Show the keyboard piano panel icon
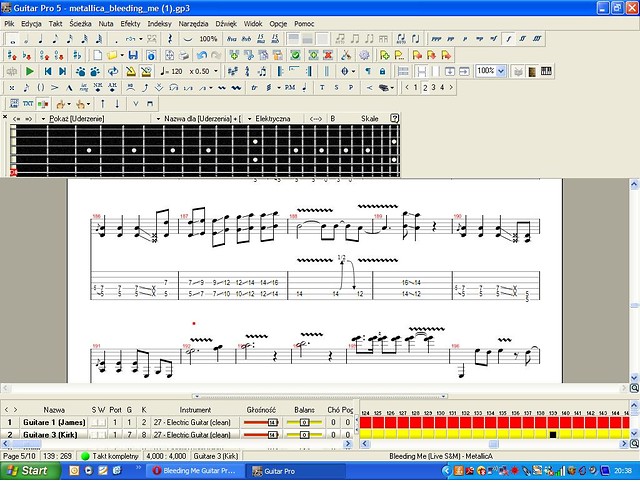640x500 pixels. coord(547,71)
